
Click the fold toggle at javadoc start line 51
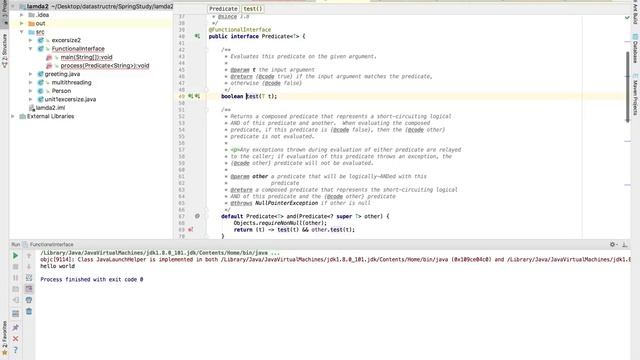[207, 110]
